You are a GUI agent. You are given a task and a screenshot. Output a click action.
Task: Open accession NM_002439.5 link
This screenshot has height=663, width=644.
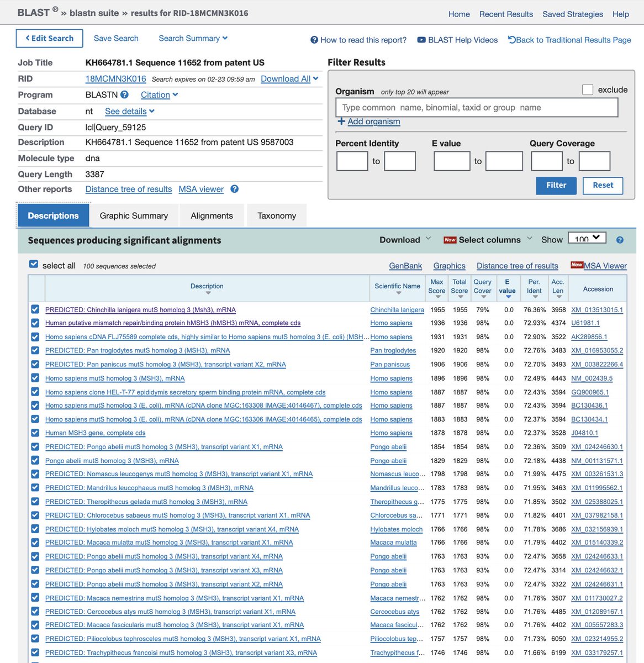(x=592, y=378)
